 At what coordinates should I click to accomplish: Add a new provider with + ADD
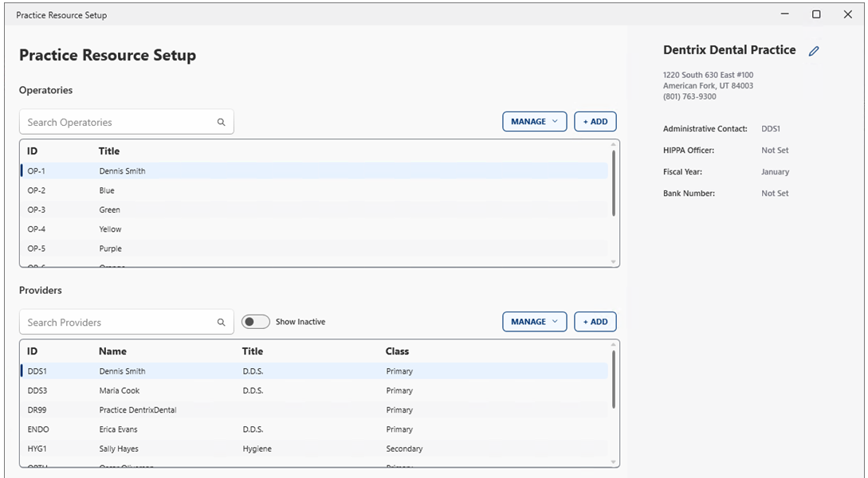(595, 322)
